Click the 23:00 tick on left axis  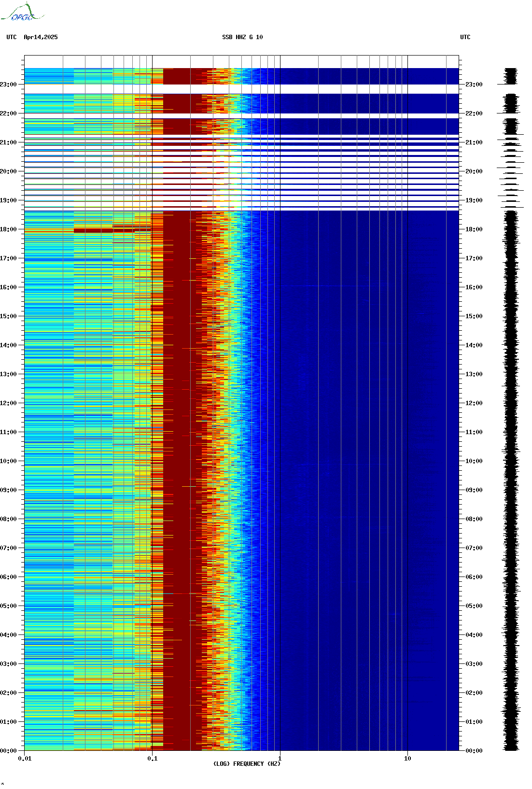click(9, 85)
